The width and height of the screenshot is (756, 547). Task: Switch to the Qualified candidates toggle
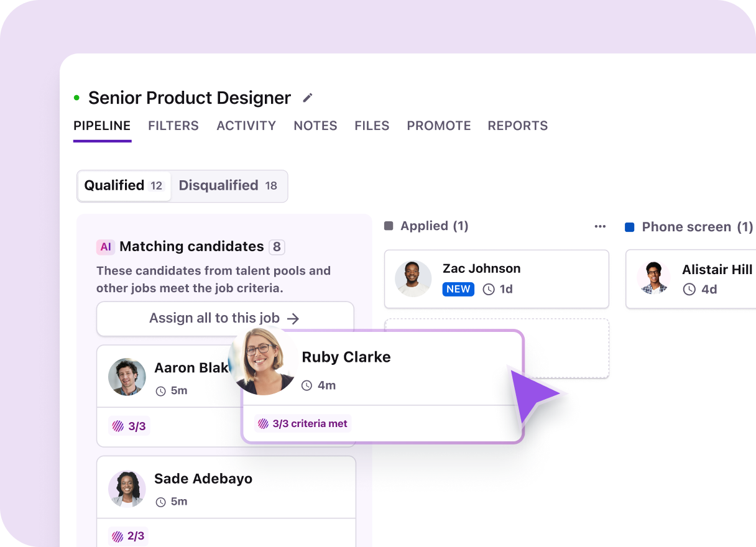click(124, 186)
